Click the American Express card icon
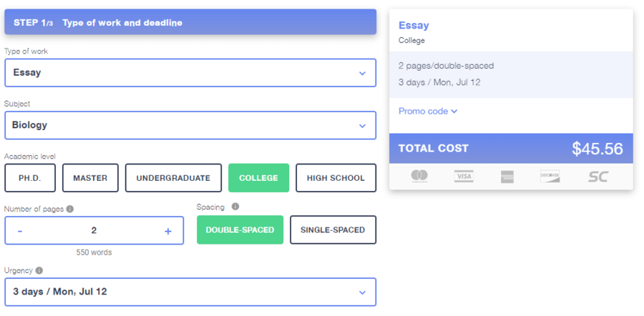 click(507, 177)
